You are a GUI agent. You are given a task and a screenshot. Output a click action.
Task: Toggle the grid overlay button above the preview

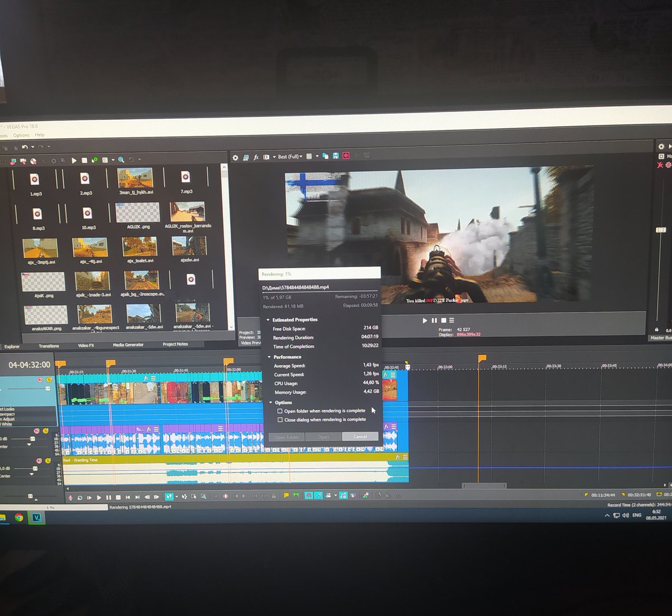coord(310,157)
